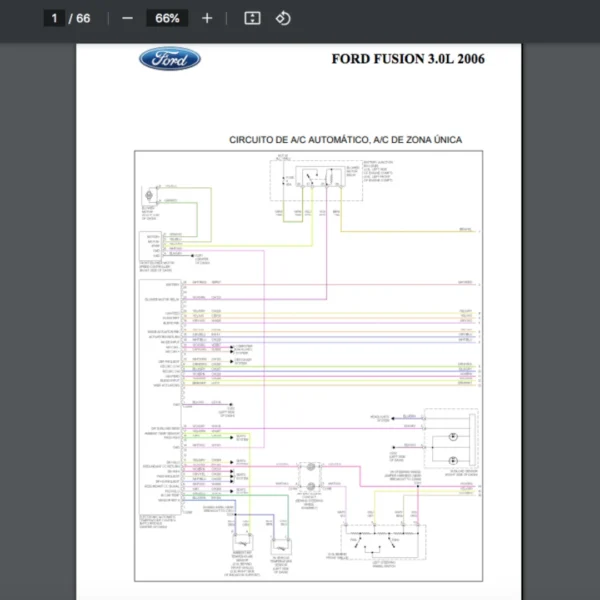Click the large A/C control module connector block

coord(159,390)
